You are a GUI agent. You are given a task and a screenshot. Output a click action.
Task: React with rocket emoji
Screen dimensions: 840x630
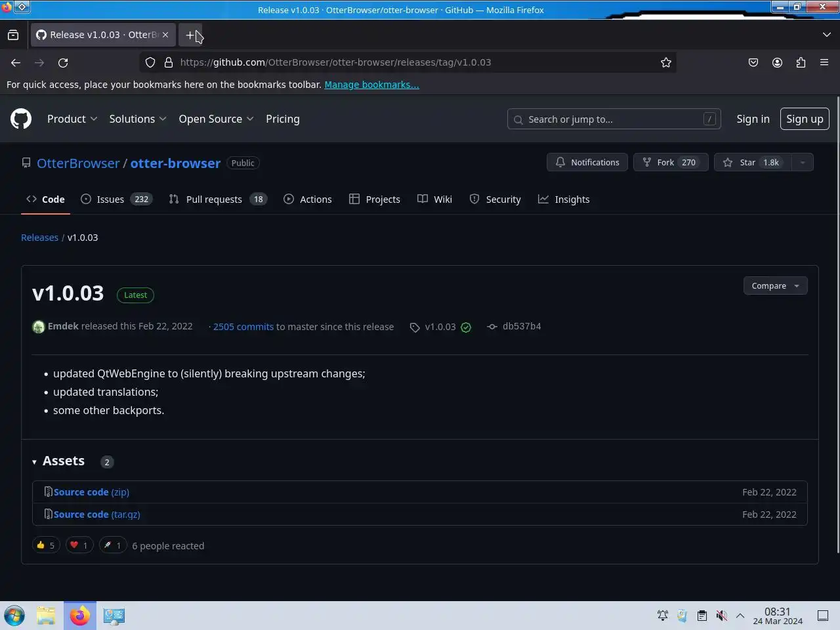pos(113,545)
